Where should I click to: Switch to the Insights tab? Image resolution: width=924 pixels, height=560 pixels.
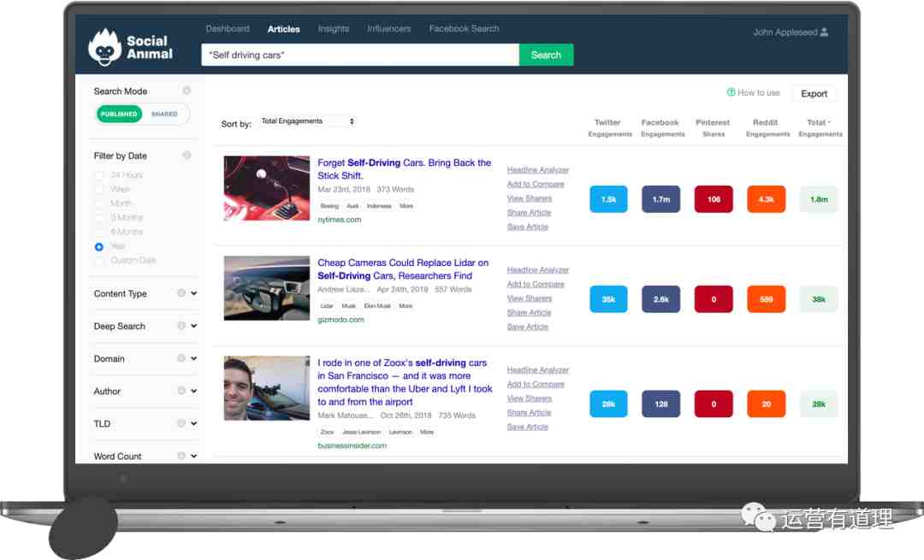(x=334, y=28)
